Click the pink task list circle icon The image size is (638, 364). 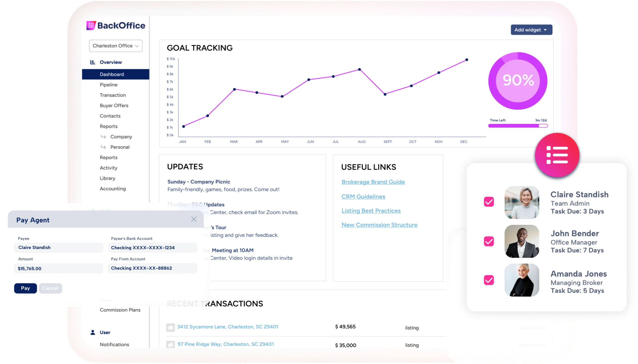coord(557,155)
